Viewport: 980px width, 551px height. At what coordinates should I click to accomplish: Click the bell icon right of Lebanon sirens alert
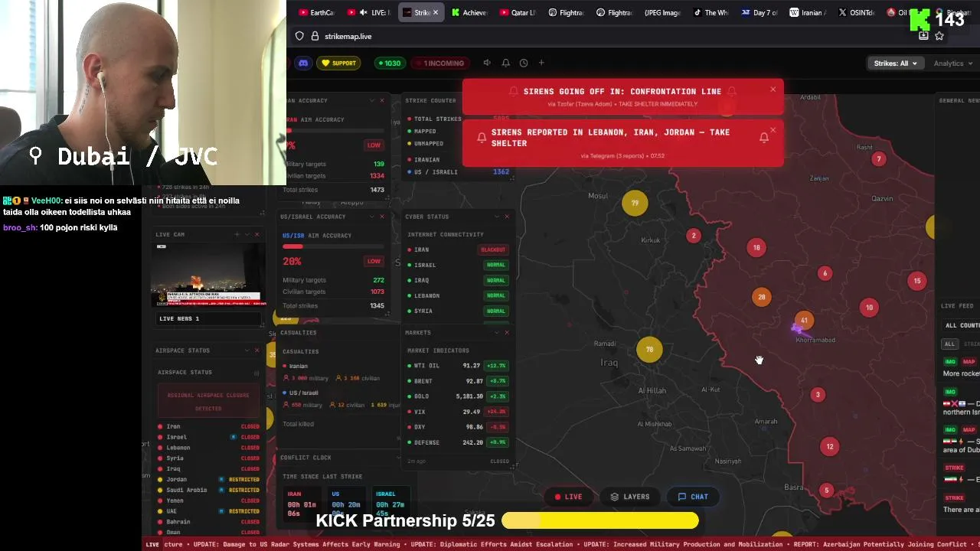click(763, 138)
